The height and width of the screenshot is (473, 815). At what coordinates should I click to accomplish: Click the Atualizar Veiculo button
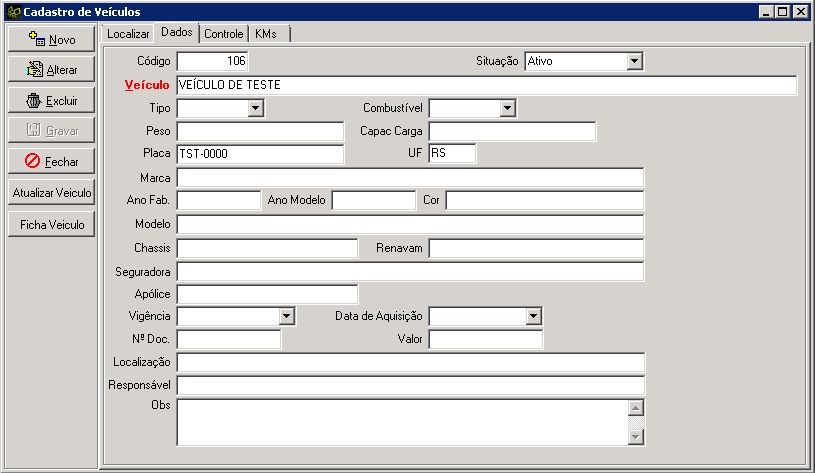pyautogui.click(x=51, y=193)
